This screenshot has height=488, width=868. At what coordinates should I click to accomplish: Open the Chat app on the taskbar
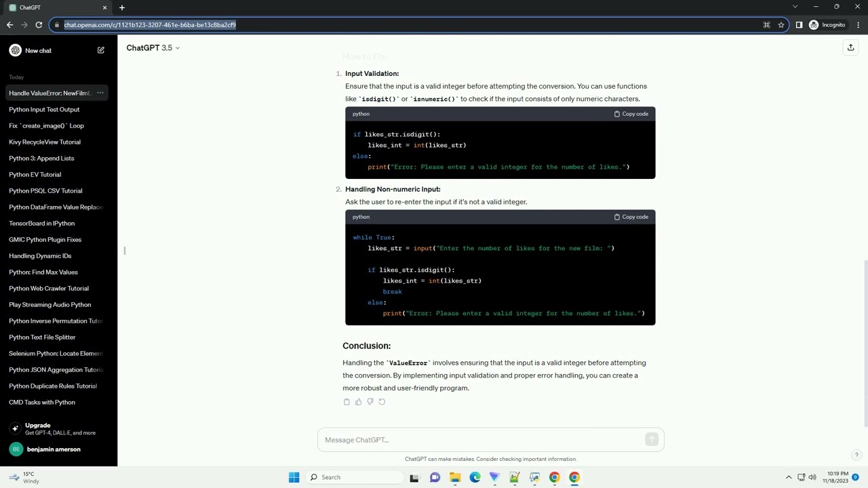pos(435,477)
